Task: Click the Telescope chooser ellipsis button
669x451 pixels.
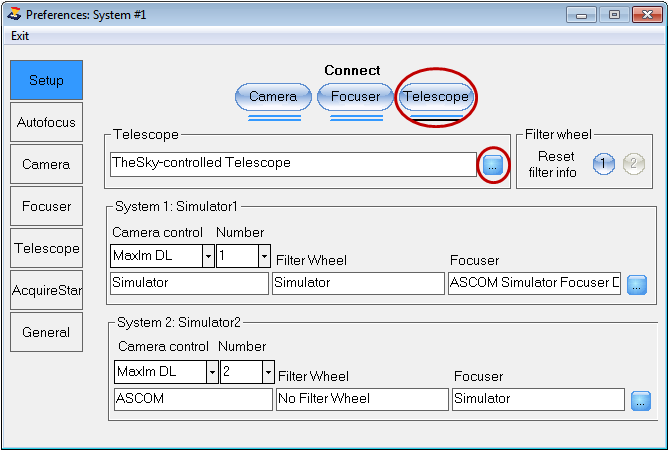Action: pos(493,165)
